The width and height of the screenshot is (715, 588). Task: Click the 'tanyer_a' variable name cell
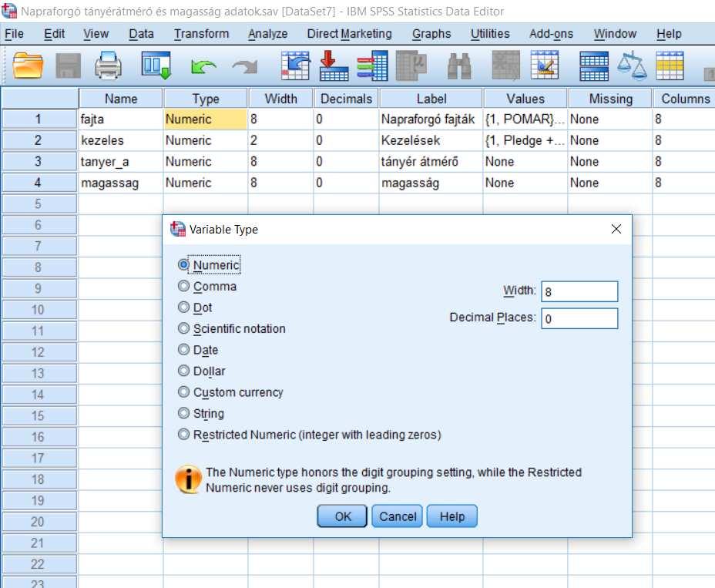pos(121,162)
